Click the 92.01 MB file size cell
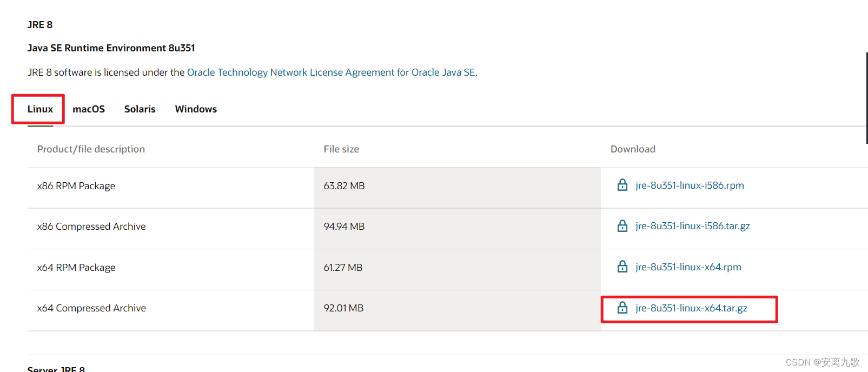Screen dimensions: 868x372 458,310
